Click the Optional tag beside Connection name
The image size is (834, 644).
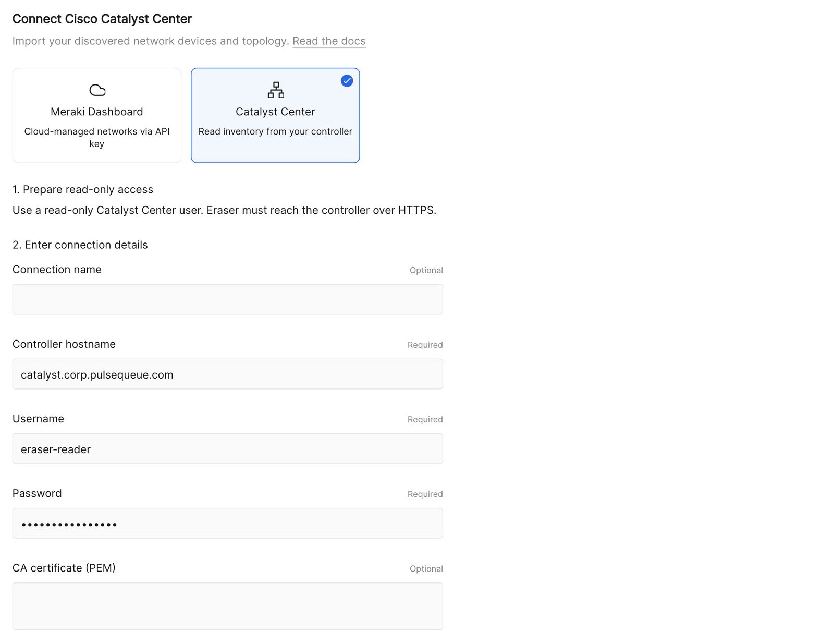coord(426,270)
